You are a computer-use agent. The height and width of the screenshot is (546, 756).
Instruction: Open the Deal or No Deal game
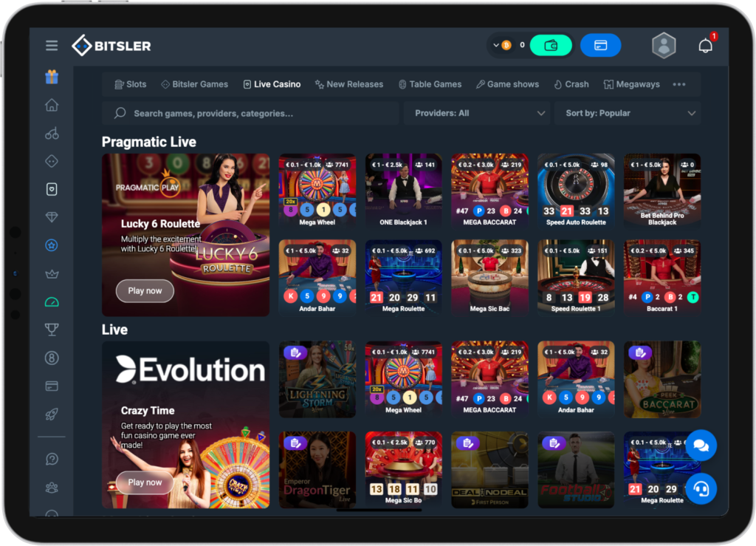[x=490, y=470]
